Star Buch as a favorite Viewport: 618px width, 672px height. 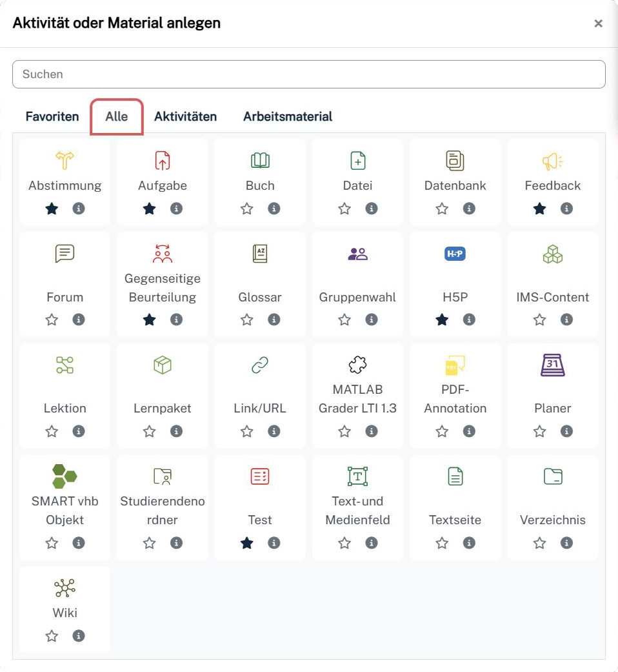click(x=246, y=209)
